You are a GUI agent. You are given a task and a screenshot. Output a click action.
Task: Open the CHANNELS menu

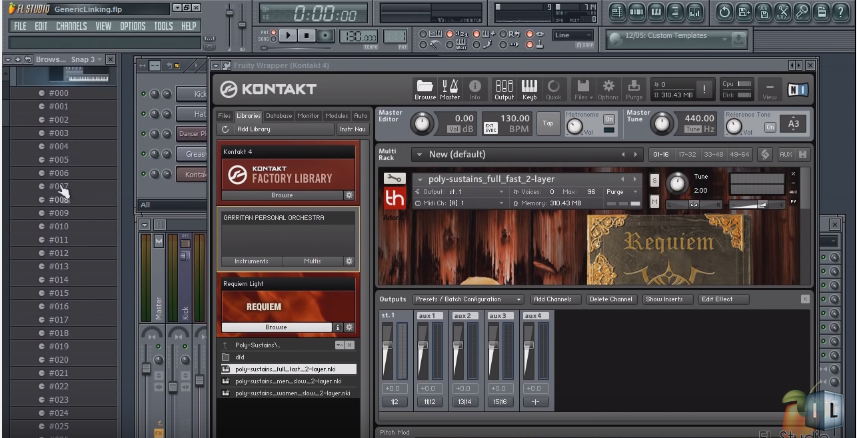tap(71, 26)
